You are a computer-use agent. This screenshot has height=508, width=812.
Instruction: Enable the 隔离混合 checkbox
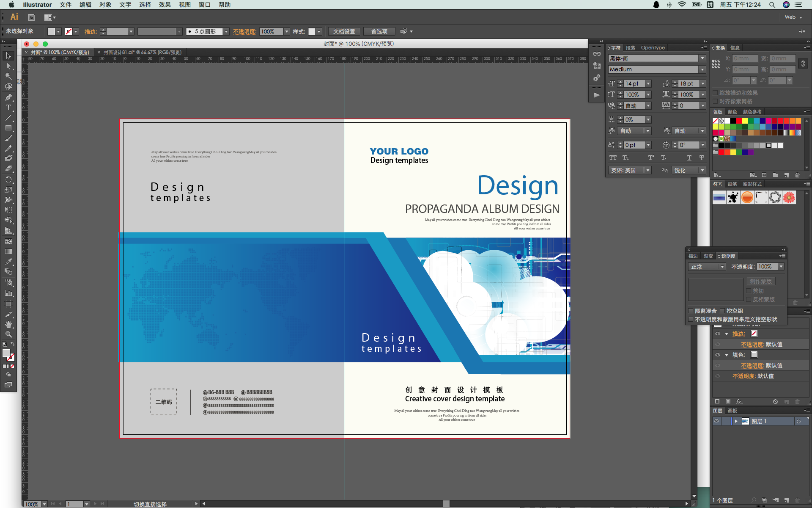pyautogui.click(x=691, y=311)
